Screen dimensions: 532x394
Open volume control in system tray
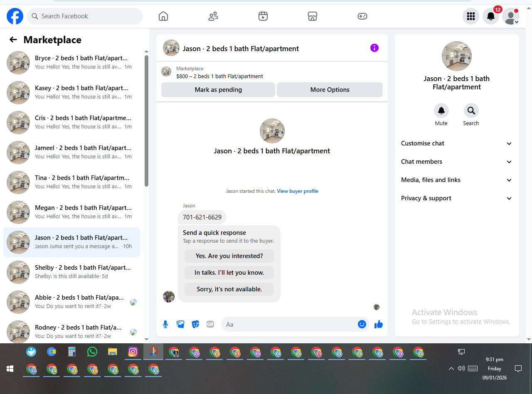[x=461, y=368]
